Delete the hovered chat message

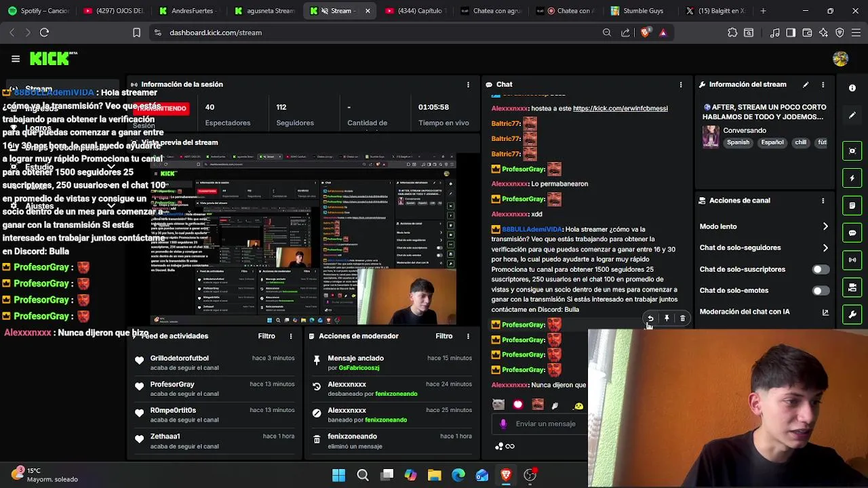[x=682, y=318]
